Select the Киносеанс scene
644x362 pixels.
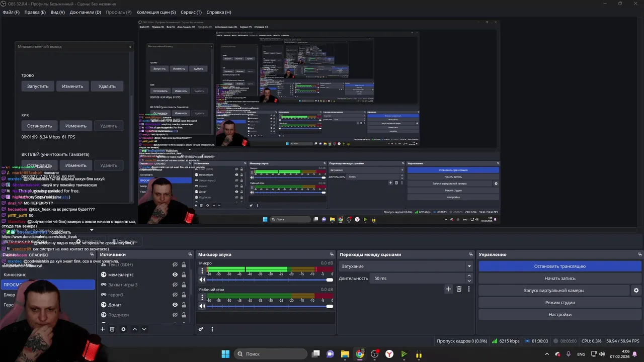[15, 275]
